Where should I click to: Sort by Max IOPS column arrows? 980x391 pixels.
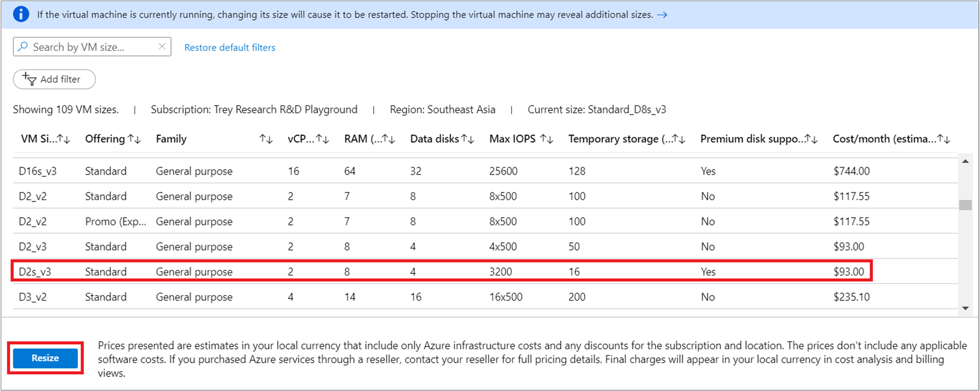546,139
